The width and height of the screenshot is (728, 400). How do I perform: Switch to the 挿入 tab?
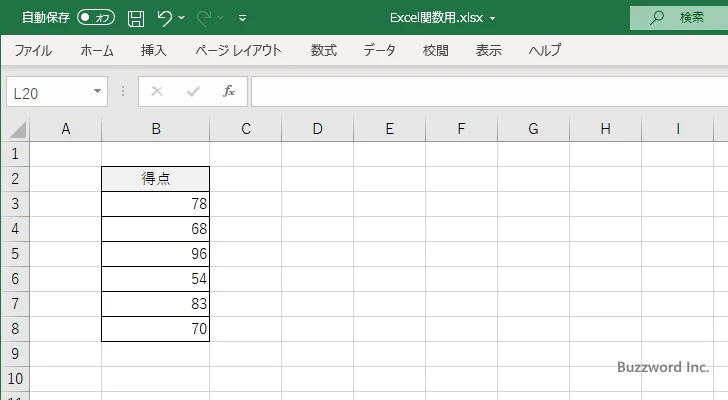click(x=154, y=50)
